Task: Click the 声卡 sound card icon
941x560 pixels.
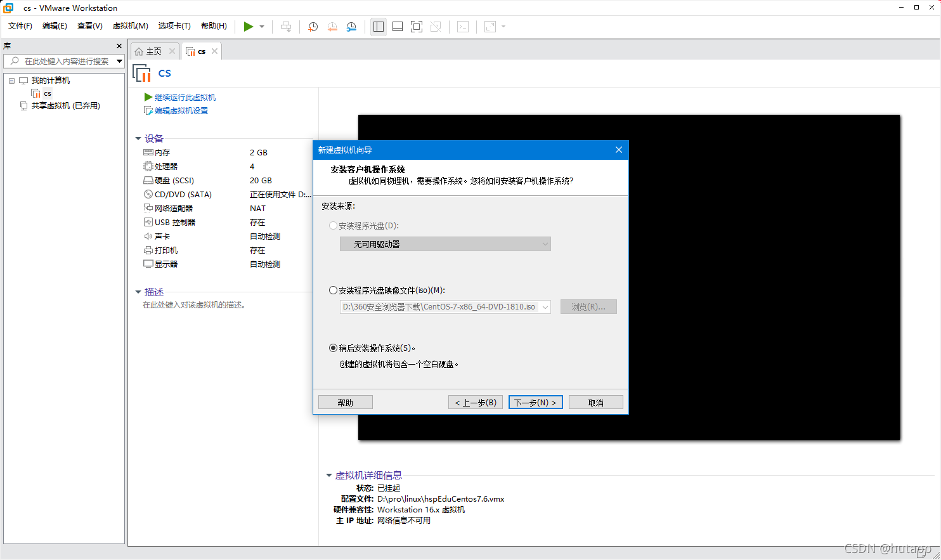Action: (148, 236)
